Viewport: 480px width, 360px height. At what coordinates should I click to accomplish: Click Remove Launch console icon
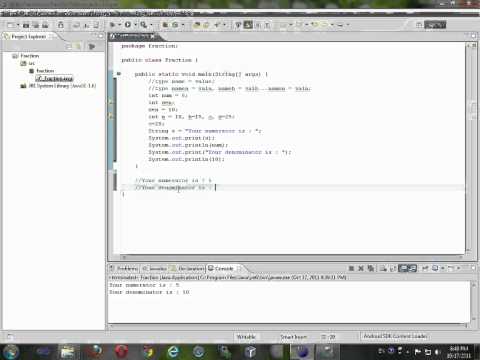coord(361,268)
